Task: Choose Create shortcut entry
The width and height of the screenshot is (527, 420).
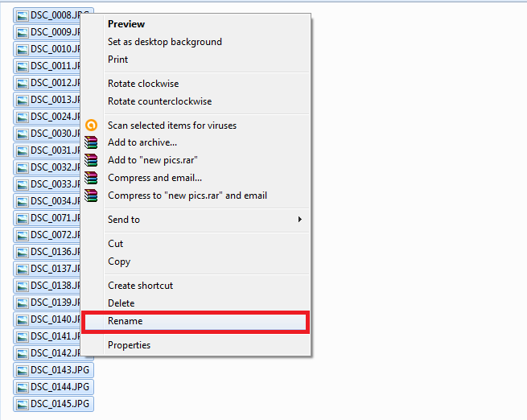Action: (x=141, y=286)
